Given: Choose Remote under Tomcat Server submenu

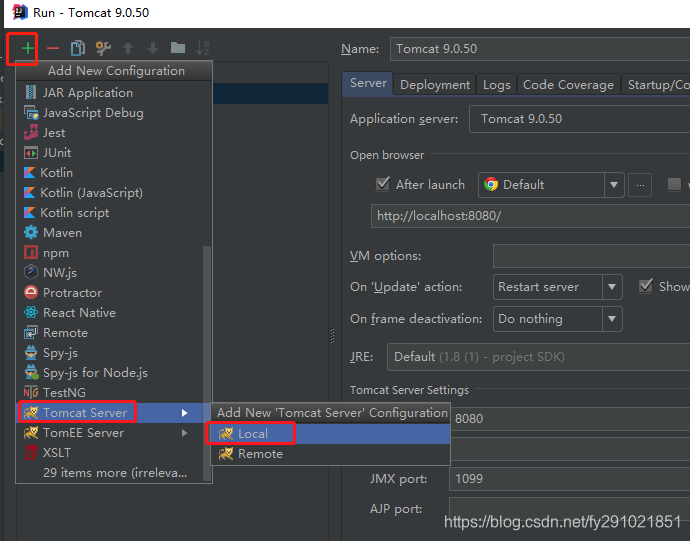Looking at the screenshot, I should pyautogui.click(x=330, y=454).
